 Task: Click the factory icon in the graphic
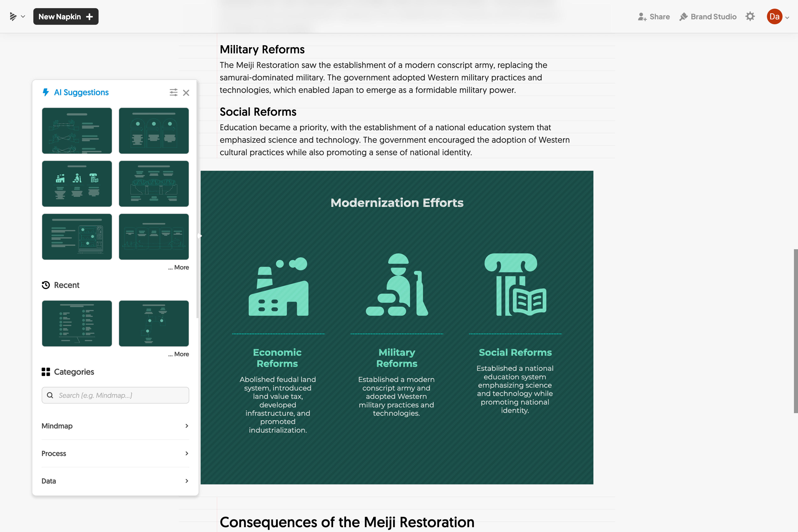(278, 287)
